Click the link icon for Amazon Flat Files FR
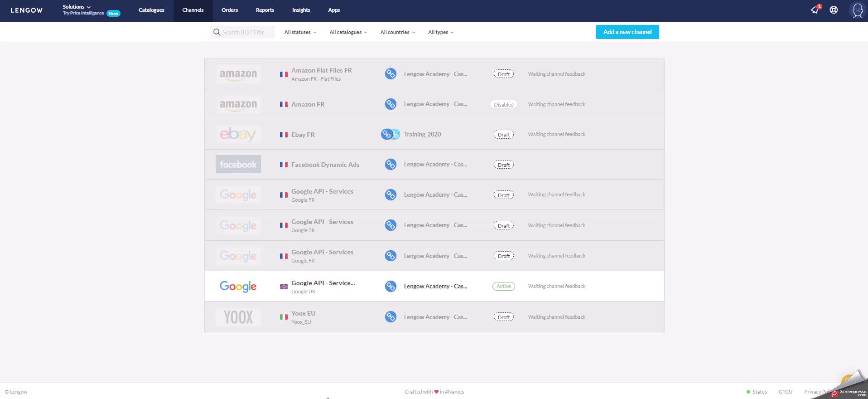 [x=391, y=74]
